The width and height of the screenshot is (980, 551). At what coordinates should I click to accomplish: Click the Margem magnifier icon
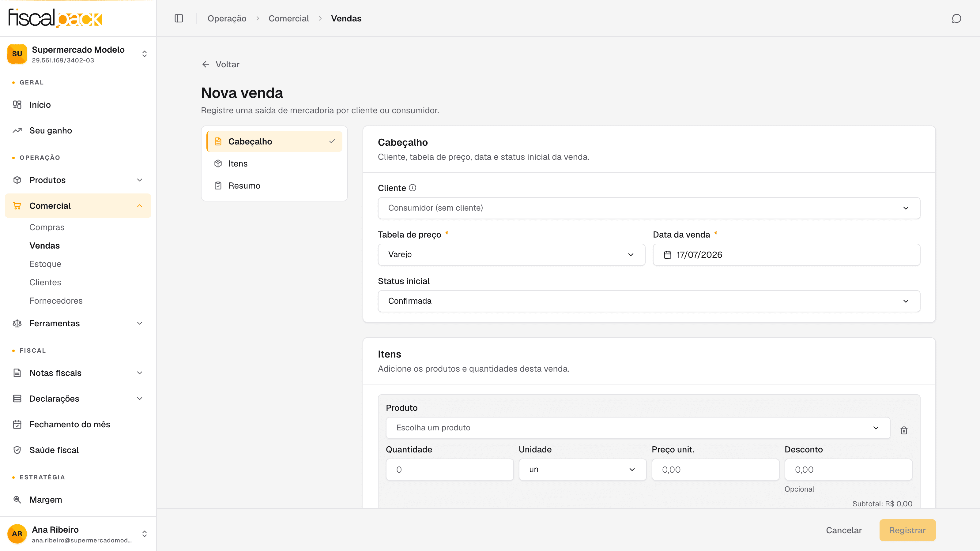[17, 499]
